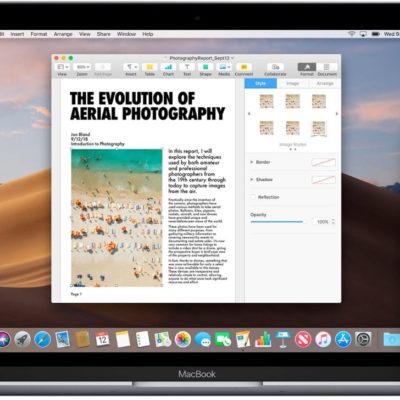
Task: Open the Insert paragraph-symbol dropdown
Action: [131, 67]
